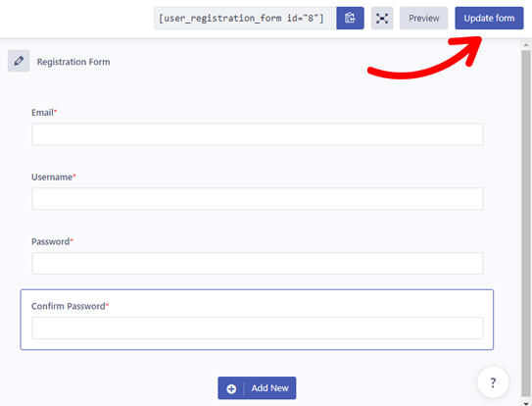Screen dimensions: 532x406
Task: Toggle fullscreen mode icon
Action: 382,18
